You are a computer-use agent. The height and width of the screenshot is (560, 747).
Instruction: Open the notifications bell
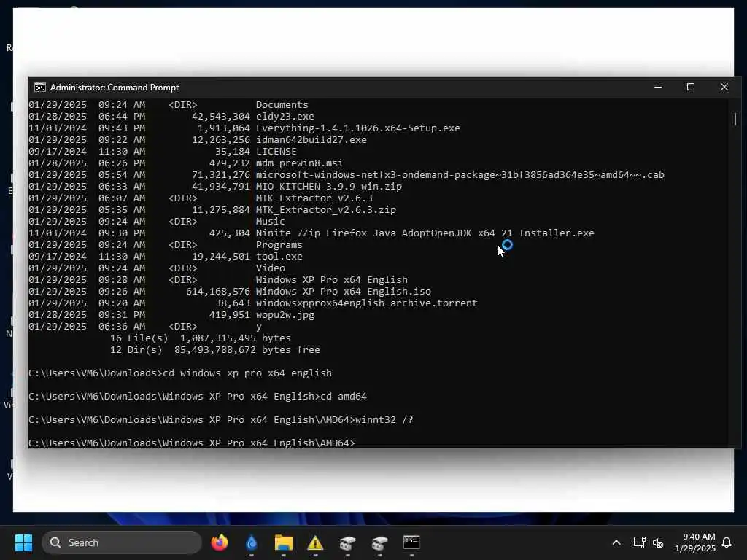(x=727, y=542)
